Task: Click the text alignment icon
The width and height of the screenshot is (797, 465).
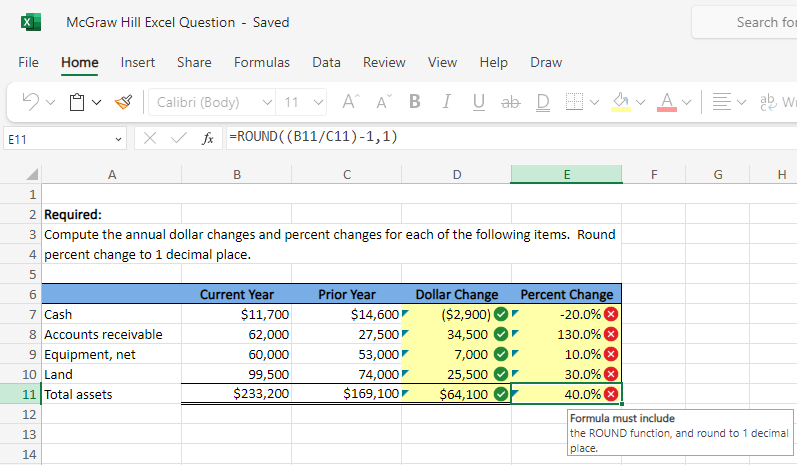Action: pos(721,102)
